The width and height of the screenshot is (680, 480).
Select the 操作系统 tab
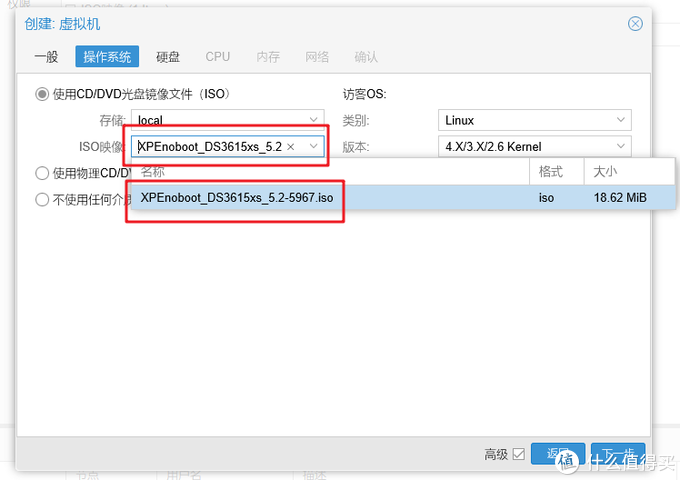(x=107, y=56)
